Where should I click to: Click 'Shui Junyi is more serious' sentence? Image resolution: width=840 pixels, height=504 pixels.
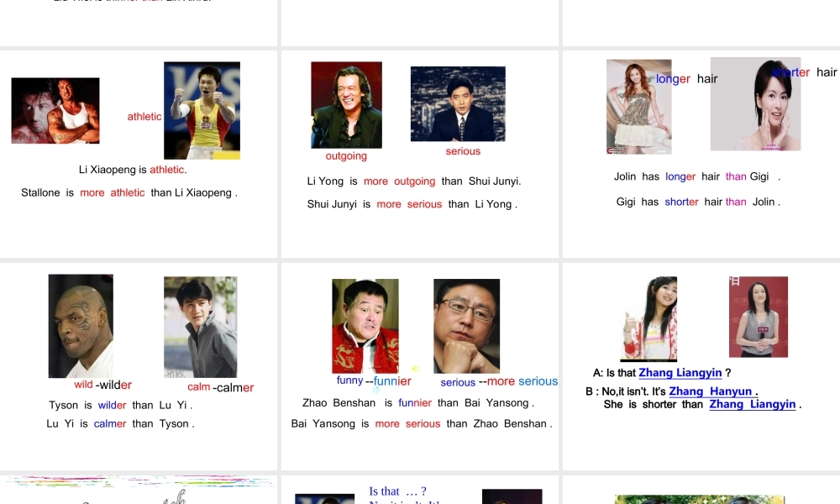point(412,205)
